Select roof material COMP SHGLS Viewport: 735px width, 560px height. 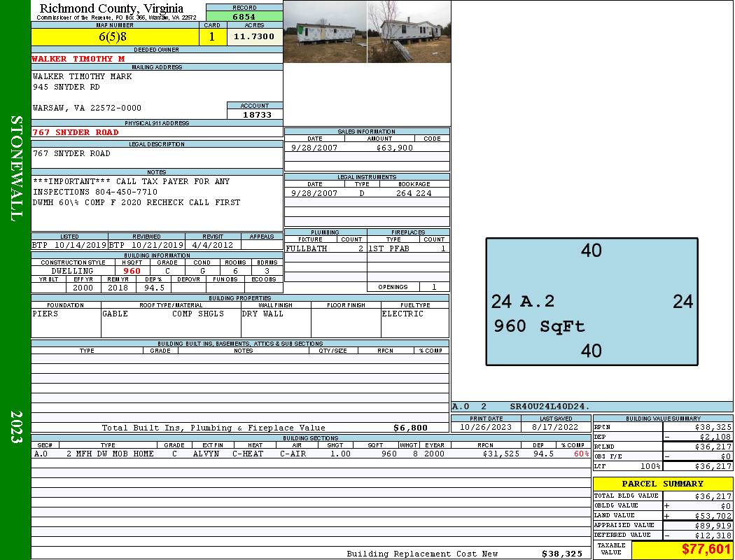click(198, 314)
